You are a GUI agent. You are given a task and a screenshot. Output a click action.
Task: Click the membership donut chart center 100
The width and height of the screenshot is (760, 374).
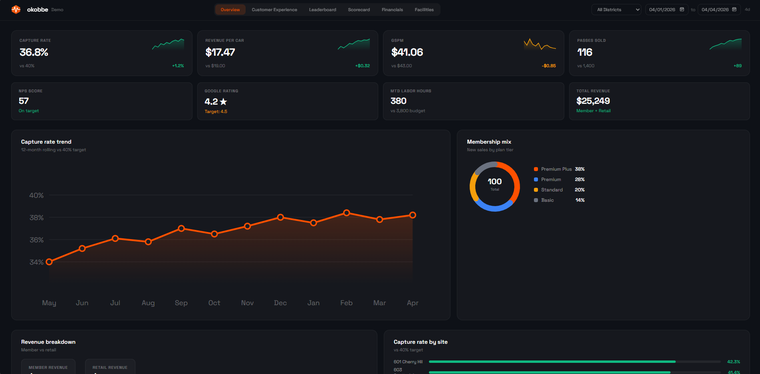coord(495,182)
